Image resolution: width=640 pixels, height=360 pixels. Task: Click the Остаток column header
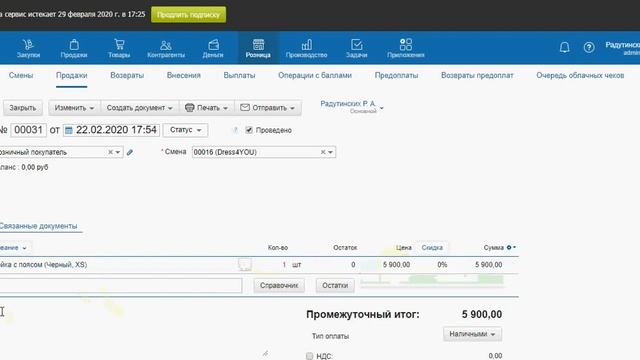click(x=345, y=247)
